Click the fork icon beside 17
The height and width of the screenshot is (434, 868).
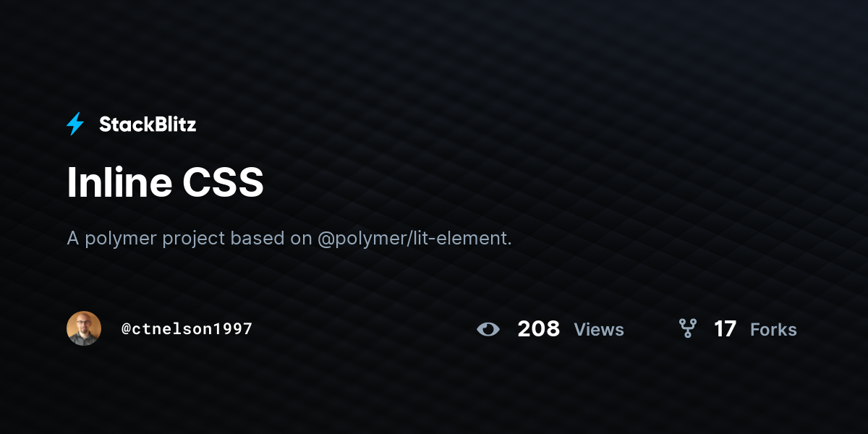click(687, 329)
